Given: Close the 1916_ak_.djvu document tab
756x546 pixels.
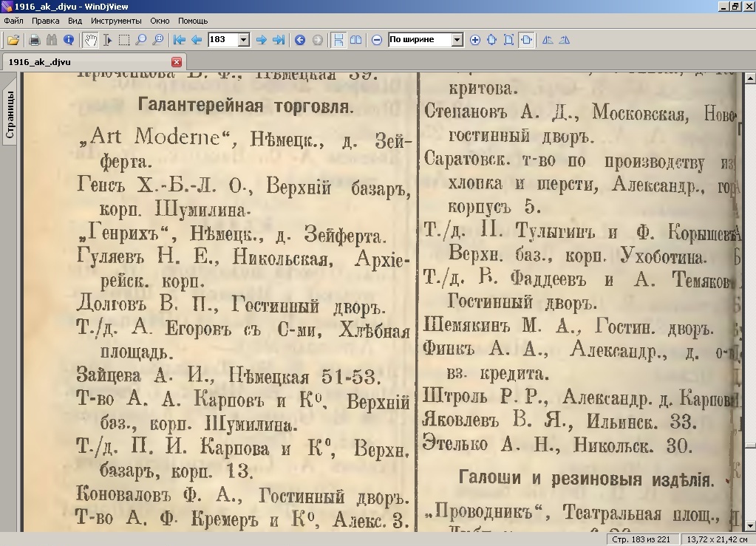Looking at the screenshot, I should pyautogui.click(x=177, y=63).
